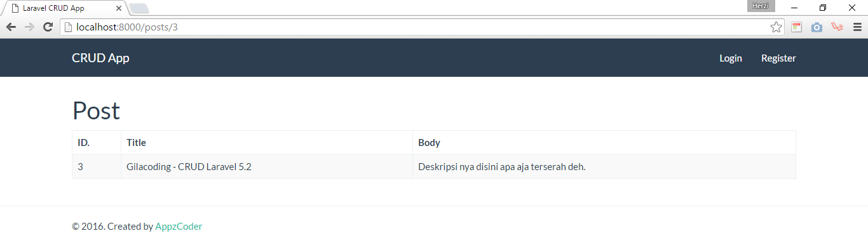Close the Laravel CRUD App tab
Screen dimensions: 868x245
point(119,9)
